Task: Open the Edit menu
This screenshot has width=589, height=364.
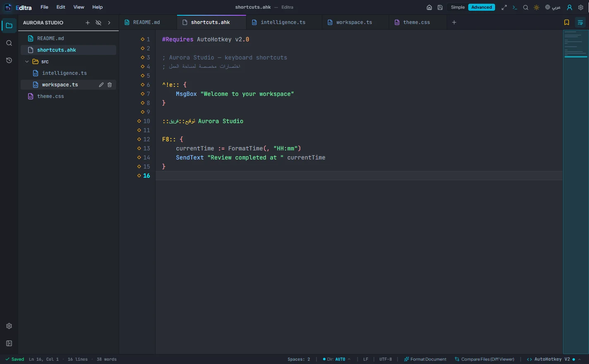Action: click(61, 7)
